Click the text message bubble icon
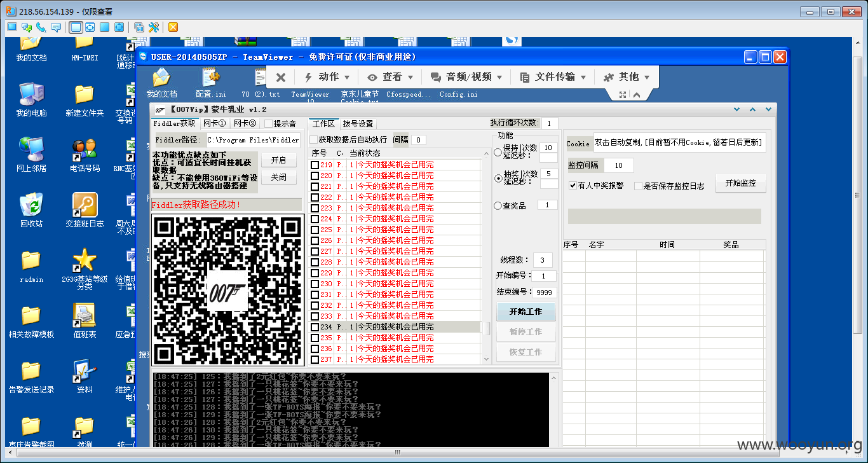Screen dimensions: 868x463 [56, 27]
